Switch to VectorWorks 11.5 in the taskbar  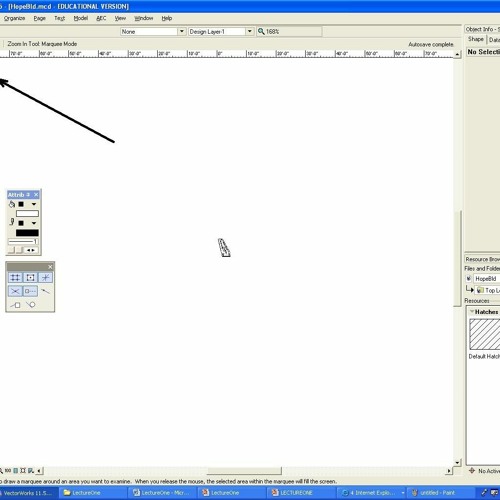point(29,493)
